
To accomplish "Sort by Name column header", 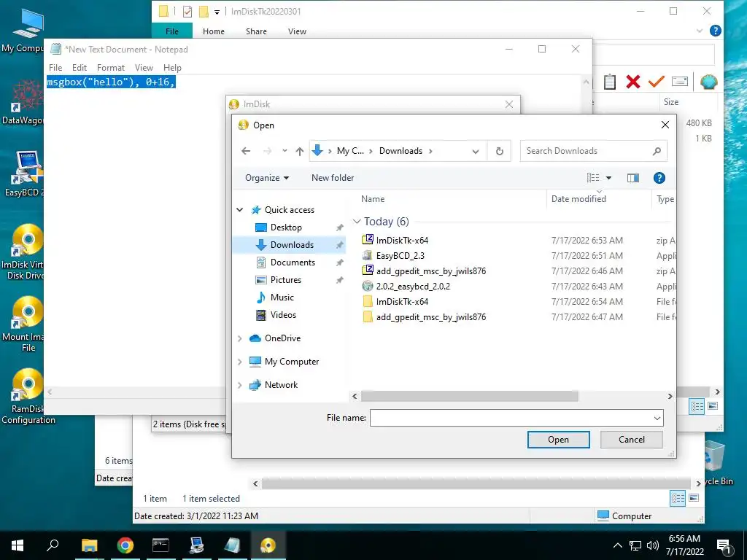I will click(x=373, y=199).
